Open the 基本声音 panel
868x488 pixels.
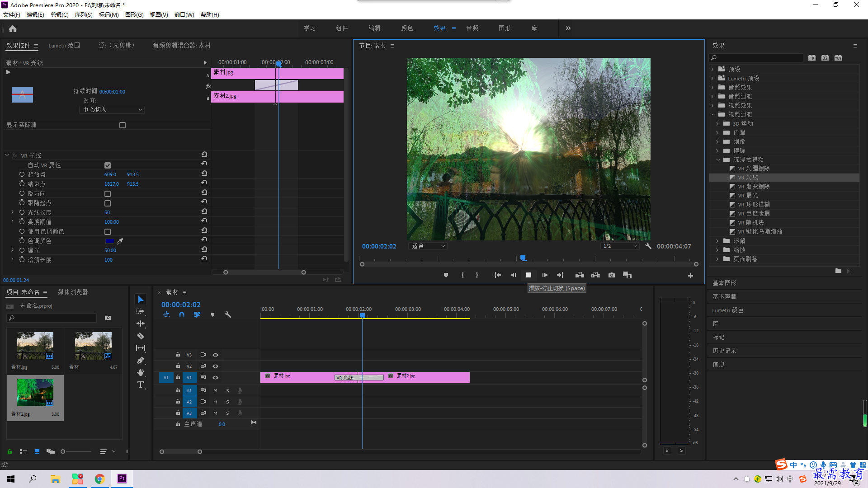(x=724, y=296)
